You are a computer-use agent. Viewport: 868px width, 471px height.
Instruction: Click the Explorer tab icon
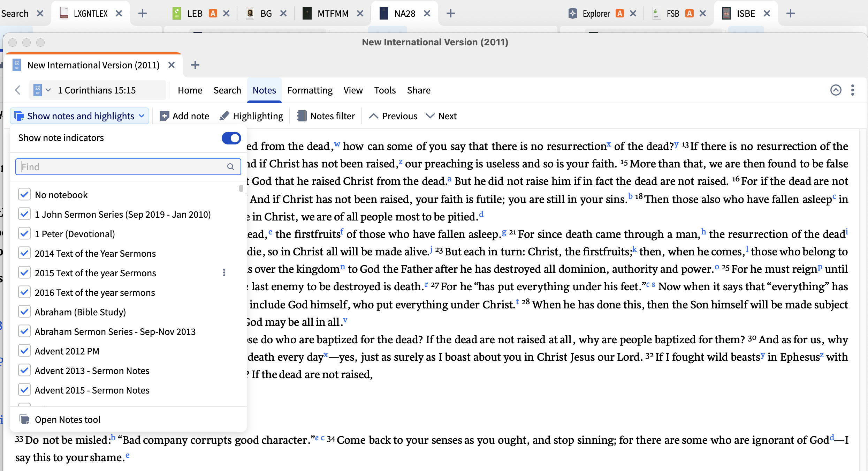tap(572, 13)
